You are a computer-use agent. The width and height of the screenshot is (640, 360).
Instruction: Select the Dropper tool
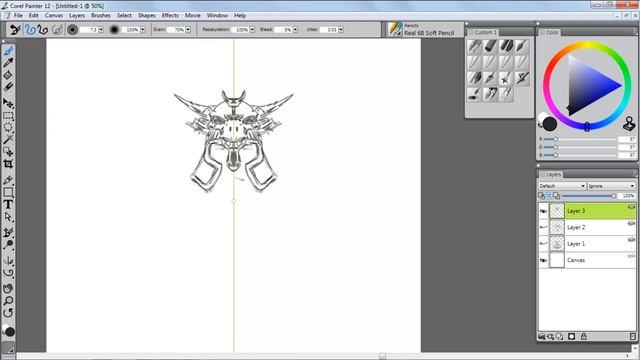[8, 62]
